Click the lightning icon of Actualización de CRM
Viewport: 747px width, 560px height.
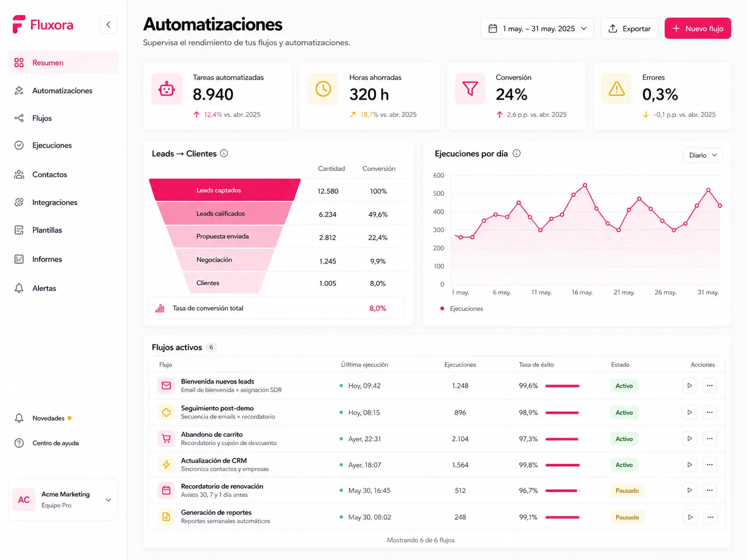[x=166, y=465]
